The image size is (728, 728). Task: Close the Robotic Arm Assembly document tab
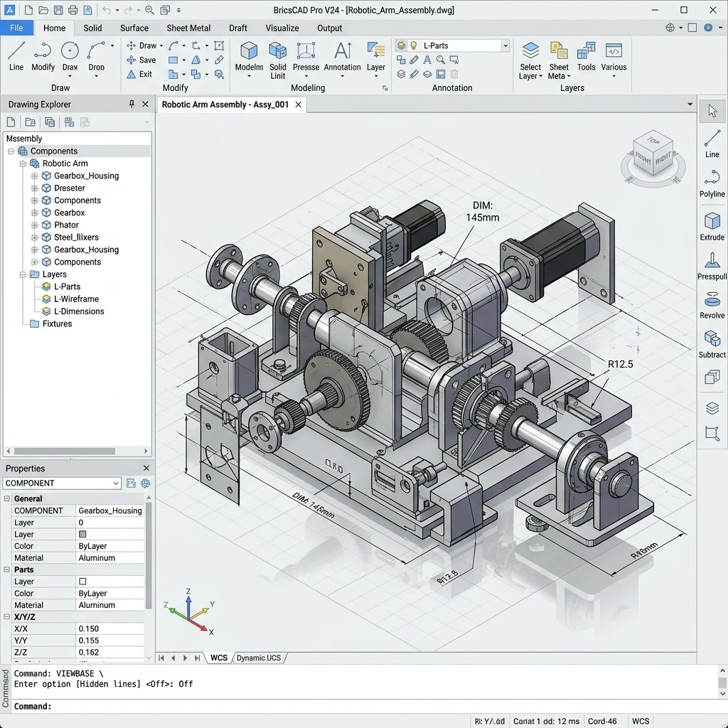point(299,105)
